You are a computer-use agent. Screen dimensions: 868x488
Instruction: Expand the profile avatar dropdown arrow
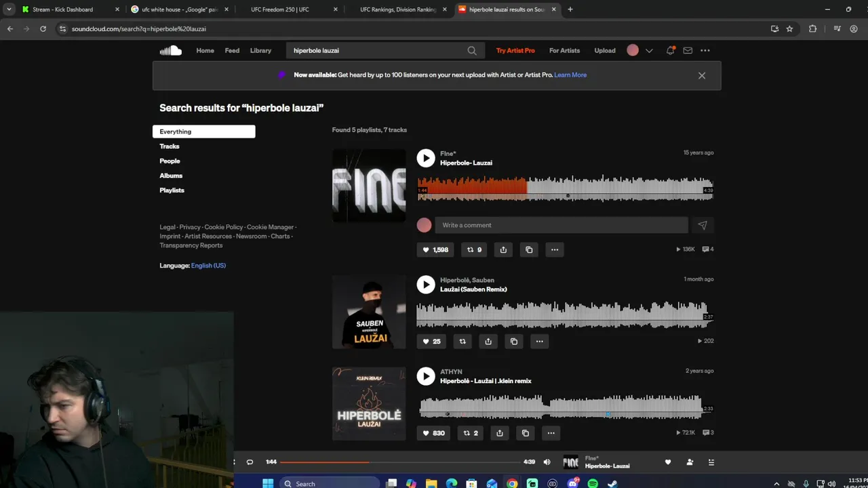(x=649, y=50)
